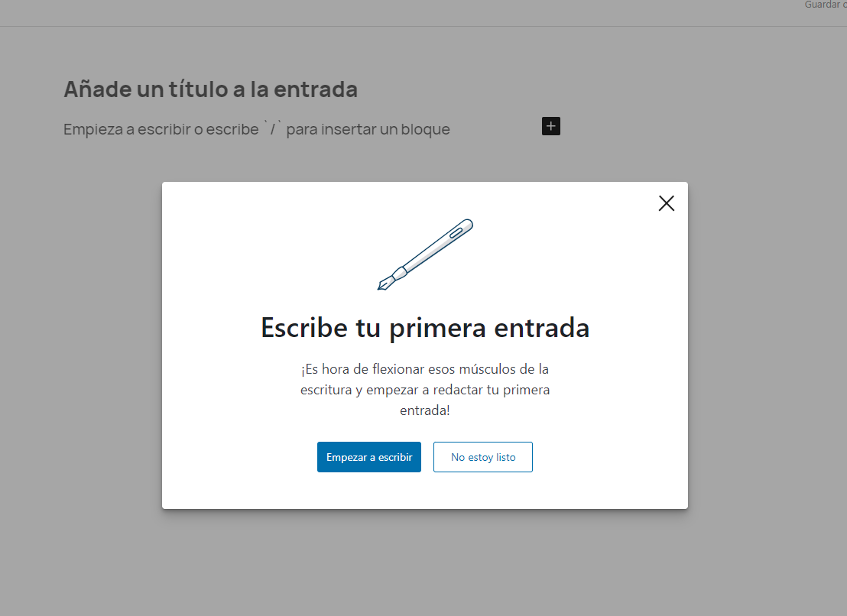Click the "¡Es hora de flexionar" description text

point(425,390)
